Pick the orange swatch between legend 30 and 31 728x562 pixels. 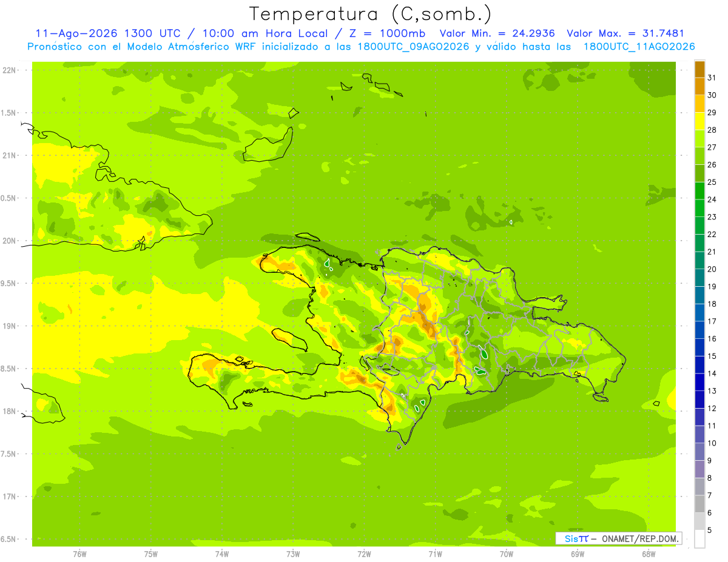pos(699,86)
